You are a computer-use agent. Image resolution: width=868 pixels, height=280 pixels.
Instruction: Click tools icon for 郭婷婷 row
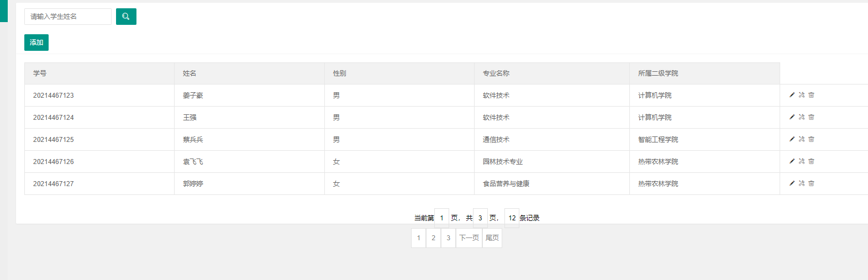click(801, 183)
